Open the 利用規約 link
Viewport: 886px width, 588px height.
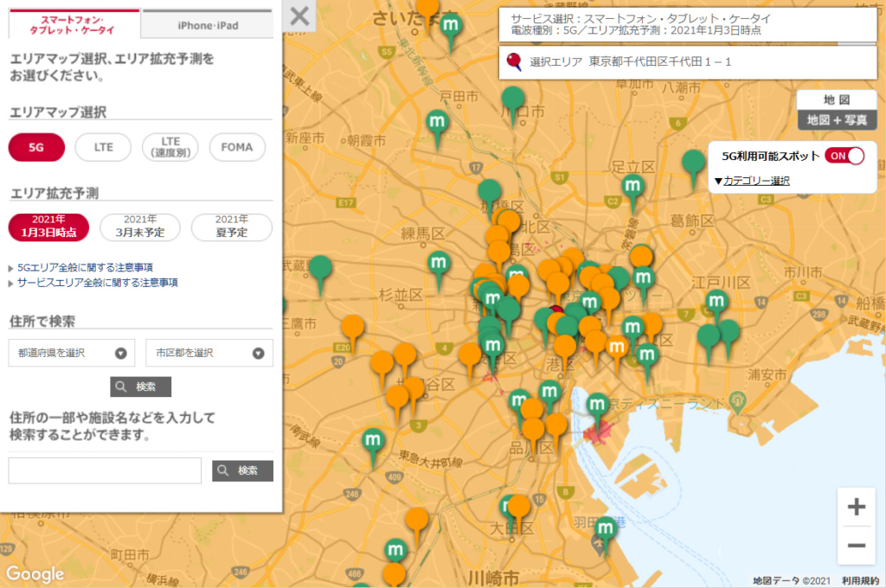861,581
